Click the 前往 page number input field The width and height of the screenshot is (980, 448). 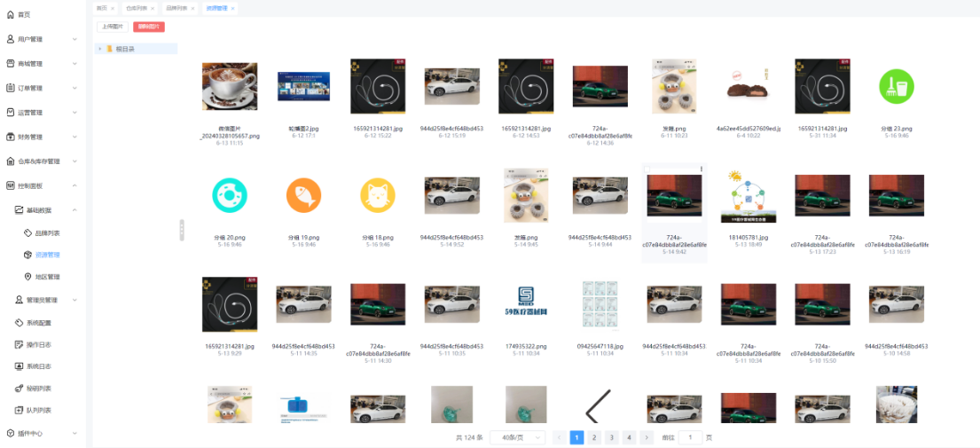(690, 437)
